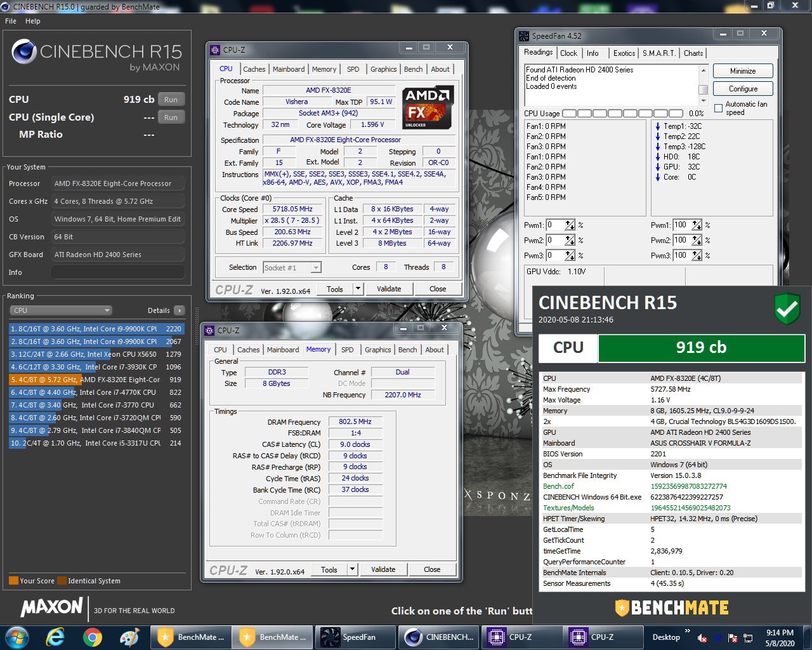Viewport: 812px width, 650px height.
Task: Click Validate in lower CPU-Z
Action: tap(383, 569)
